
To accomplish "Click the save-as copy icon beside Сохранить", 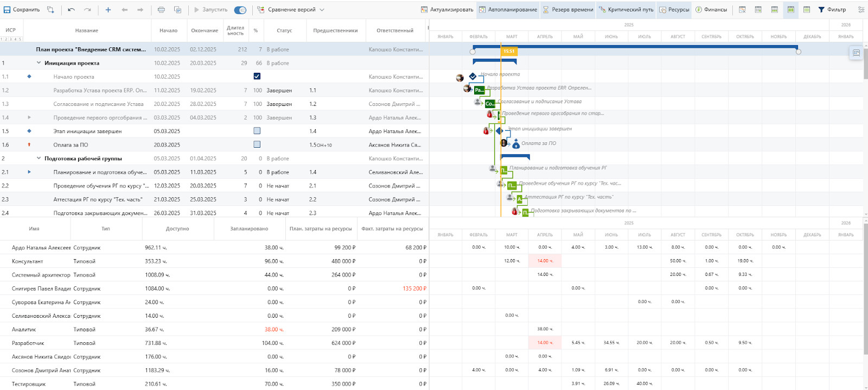I will [50, 10].
